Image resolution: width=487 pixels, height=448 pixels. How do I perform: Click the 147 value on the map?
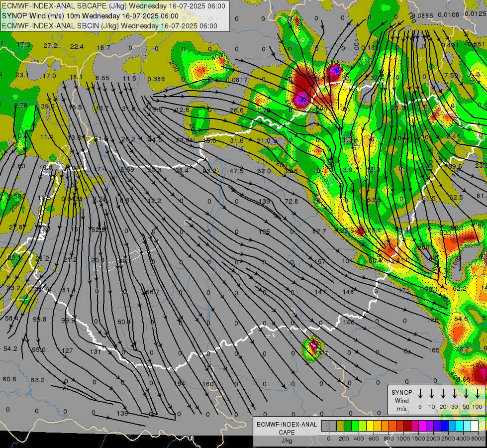coord(320,292)
